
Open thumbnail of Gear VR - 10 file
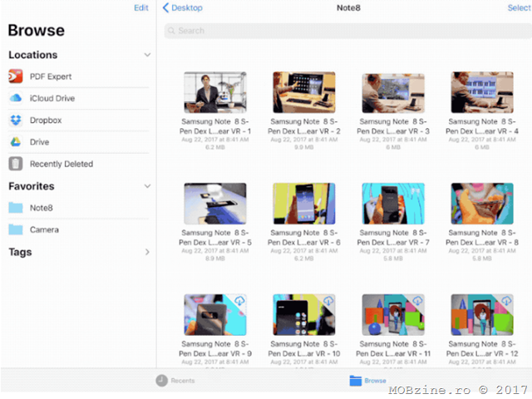click(304, 315)
